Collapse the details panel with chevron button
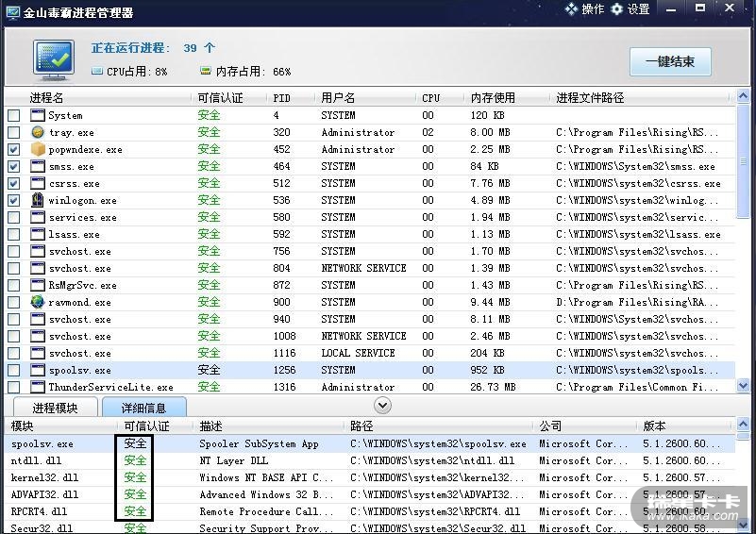Viewport: 756px width, 534px height. pos(383,406)
